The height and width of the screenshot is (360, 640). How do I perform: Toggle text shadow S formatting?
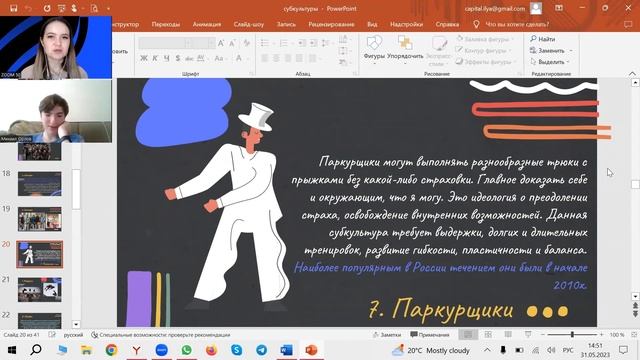178,58
